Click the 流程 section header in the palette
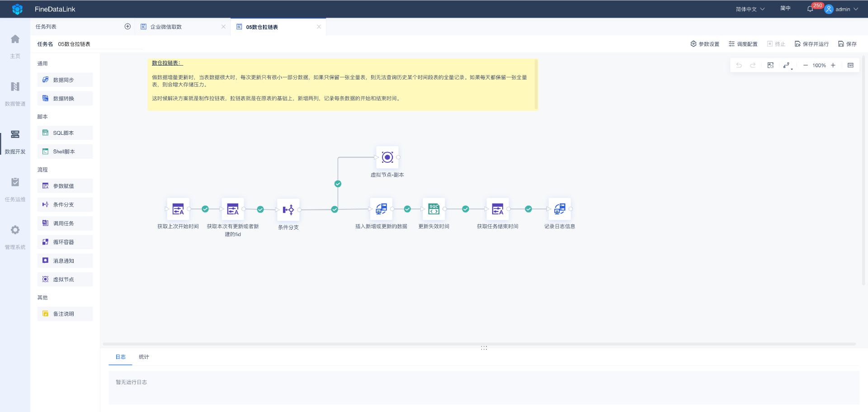 point(42,170)
